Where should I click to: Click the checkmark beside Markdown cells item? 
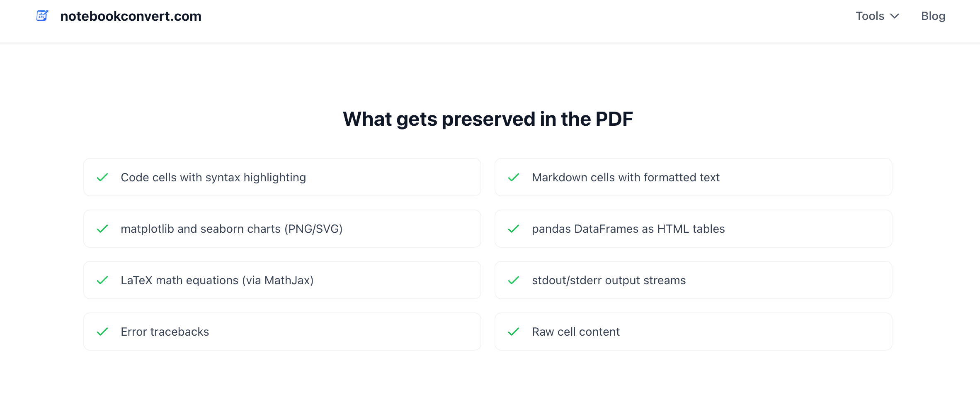point(514,178)
